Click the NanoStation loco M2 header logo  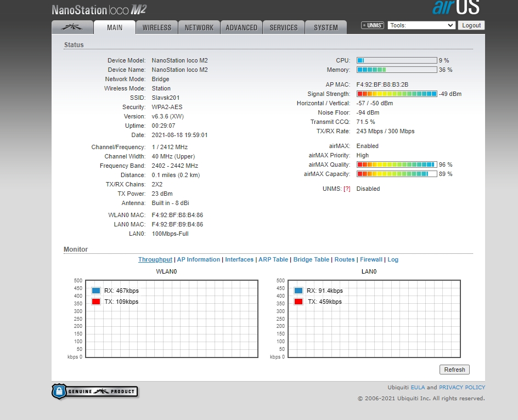99,10
